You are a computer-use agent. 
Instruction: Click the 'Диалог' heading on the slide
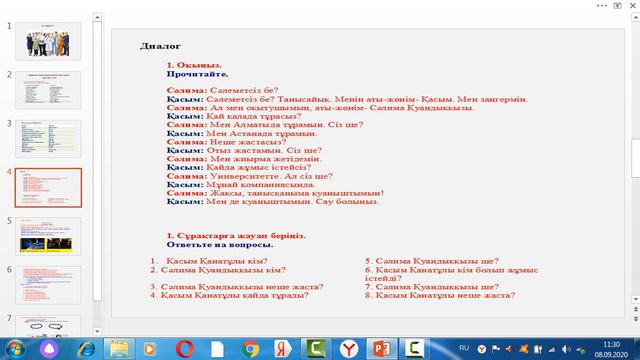pyautogui.click(x=160, y=46)
